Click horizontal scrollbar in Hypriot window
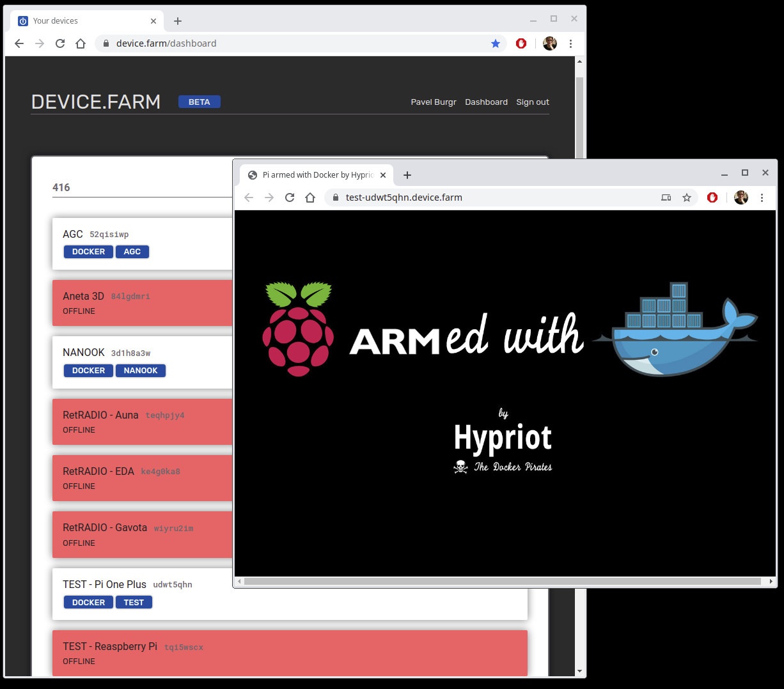This screenshot has width=784, height=689. click(x=503, y=582)
